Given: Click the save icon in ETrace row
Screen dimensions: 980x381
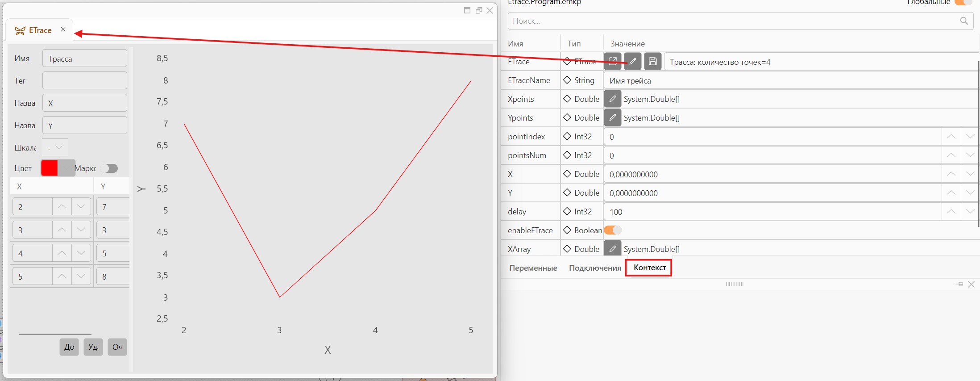Looking at the screenshot, I should pos(653,61).
